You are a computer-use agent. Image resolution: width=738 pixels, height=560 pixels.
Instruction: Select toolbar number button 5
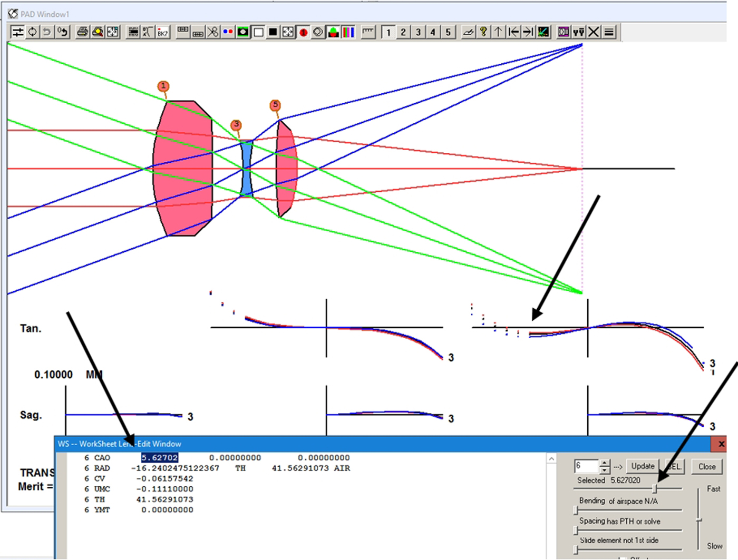[x=448, y=32]
